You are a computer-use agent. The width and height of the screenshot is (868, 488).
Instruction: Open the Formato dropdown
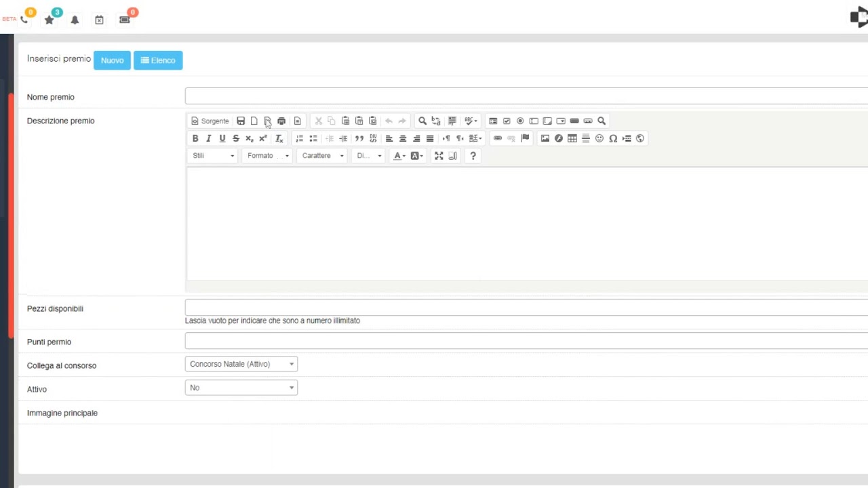pyautogui.click(x=268, y=156)
